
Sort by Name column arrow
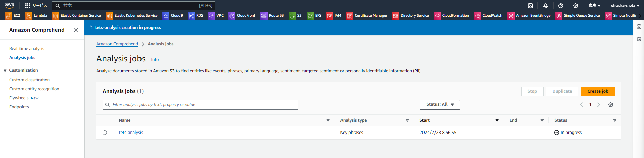coord(328,120)
